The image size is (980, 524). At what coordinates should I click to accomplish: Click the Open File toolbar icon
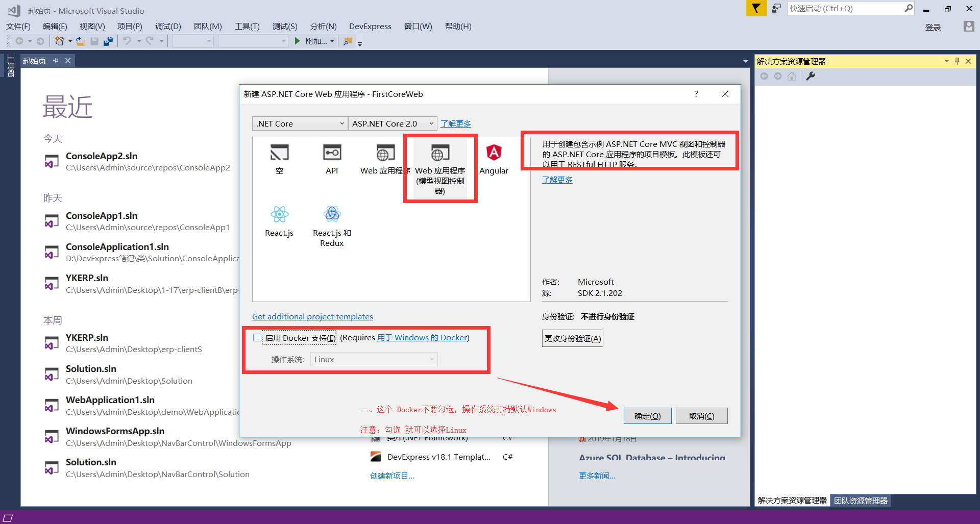pos(81,41)
